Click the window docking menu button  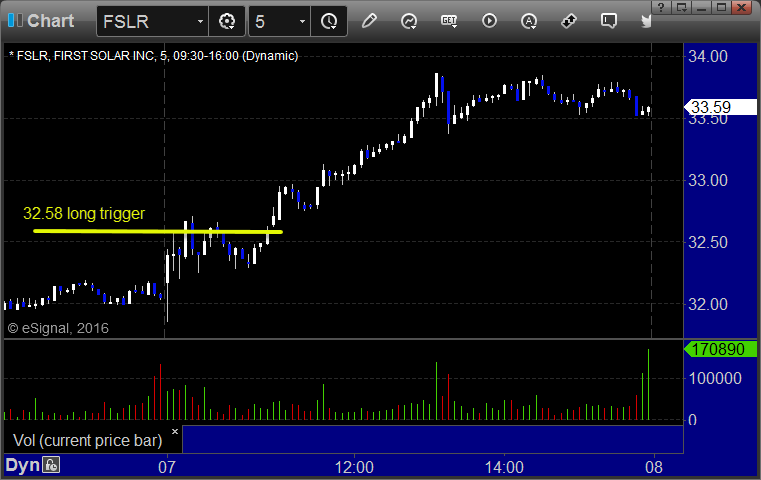(x=681, y=7)
